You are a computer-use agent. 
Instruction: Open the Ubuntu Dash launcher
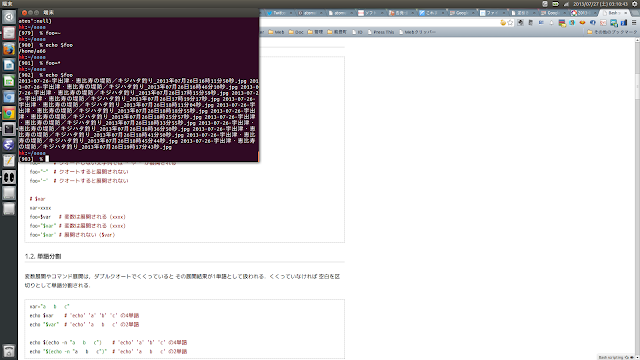tap(9, 17)
